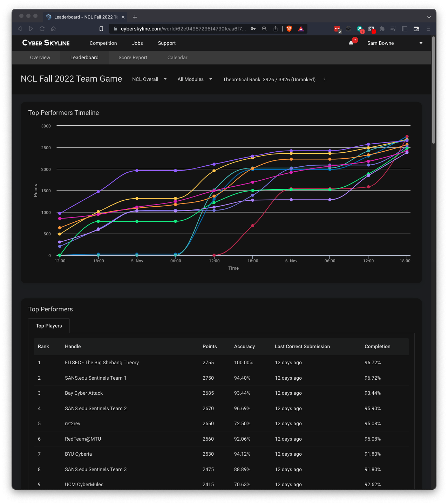Image resolution: width=448 pixels, height=504 pixels.
Task: Switch to the Score Report tab
Action: coord(133,57)
